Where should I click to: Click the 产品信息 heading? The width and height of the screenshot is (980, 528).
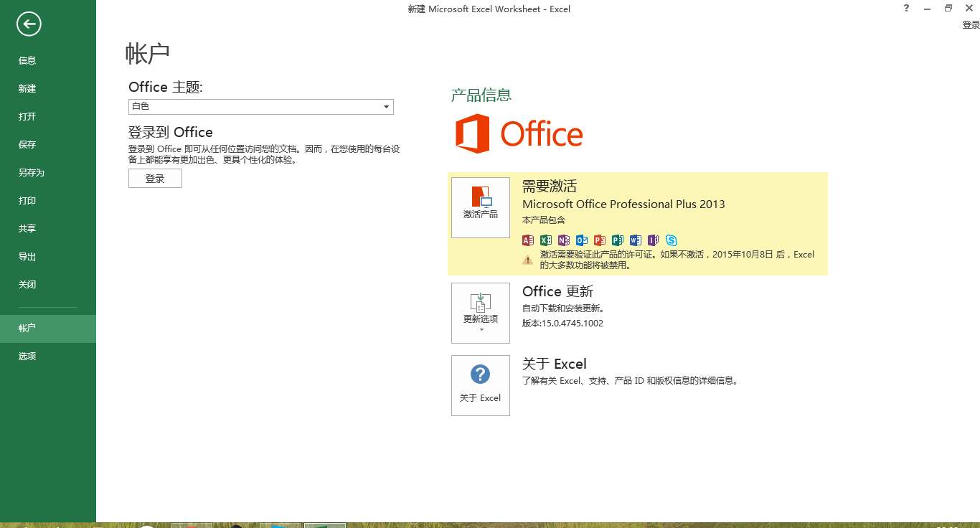[x=481, y=95]
